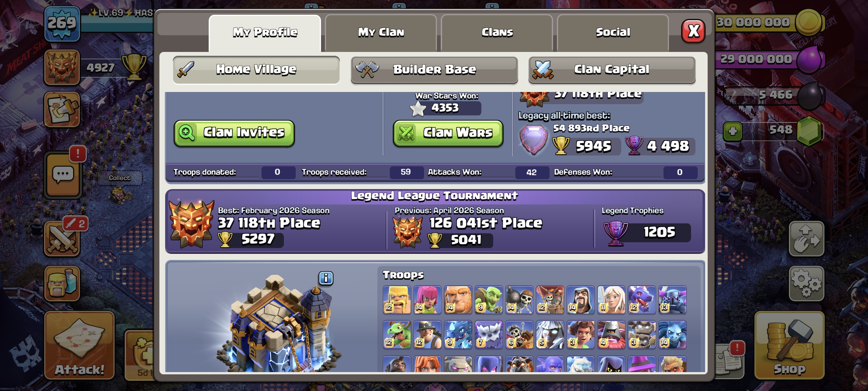Open the Barbarian army overview icon

pyautogui.click(x=62, y=283)
